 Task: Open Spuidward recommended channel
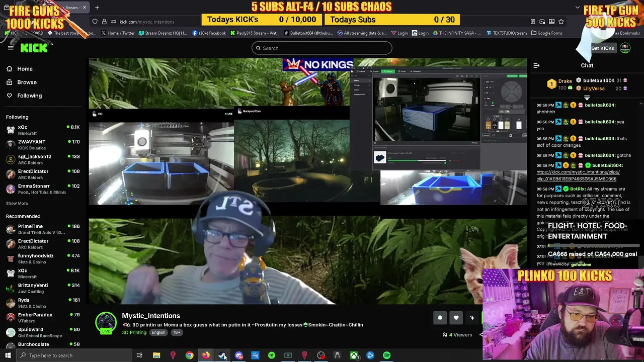[43, 332]
